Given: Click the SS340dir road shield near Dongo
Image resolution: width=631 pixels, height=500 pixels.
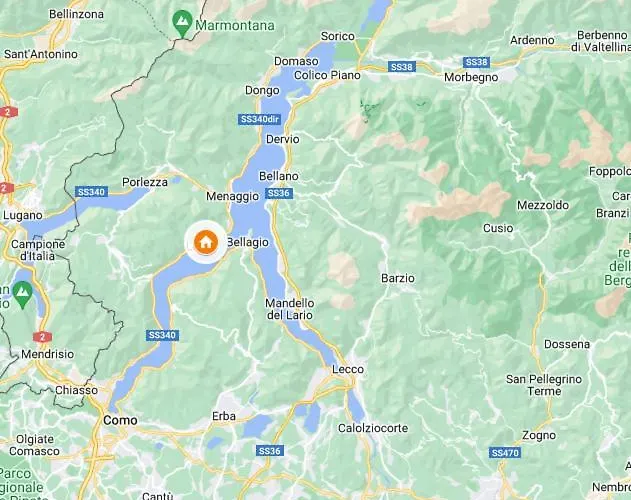Looking at the screenshot, I should click(260, 119).
